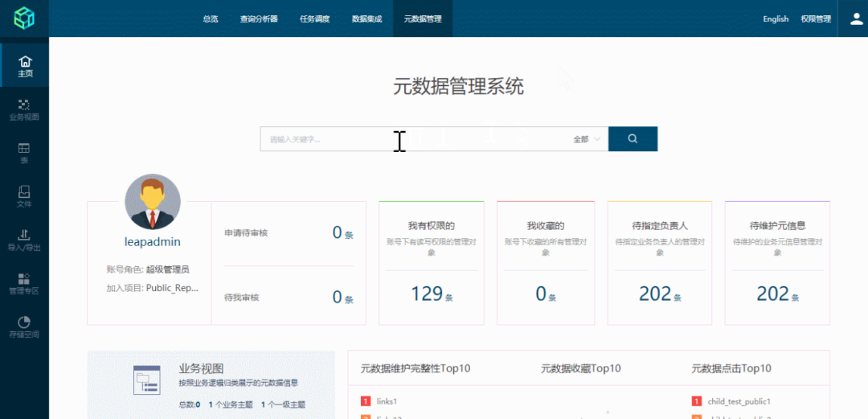Click 元数据维护完整性Top10 heading
Image resolution: width=868 pixels, height=419 pixels.
pyautogui.click(x=416, y=368)
